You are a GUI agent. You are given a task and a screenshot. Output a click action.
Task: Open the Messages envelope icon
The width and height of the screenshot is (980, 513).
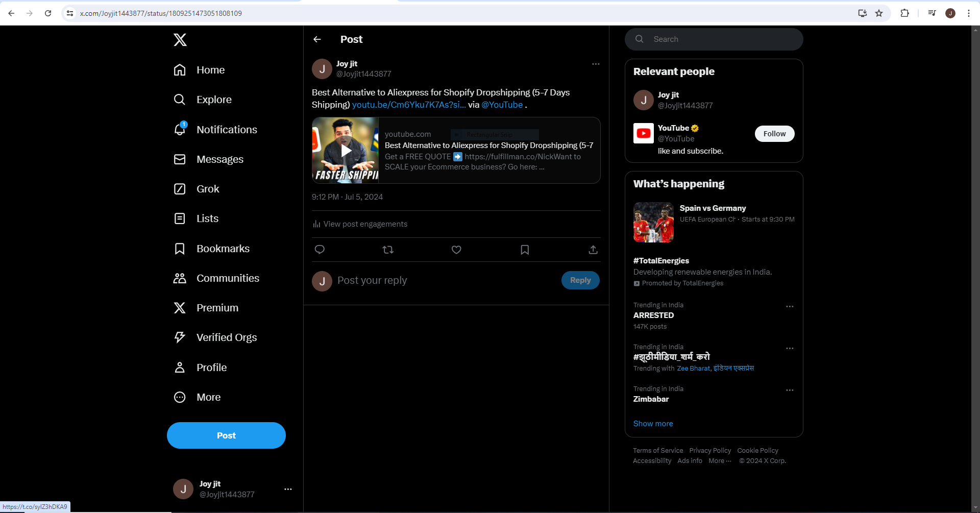click(180, 159)
